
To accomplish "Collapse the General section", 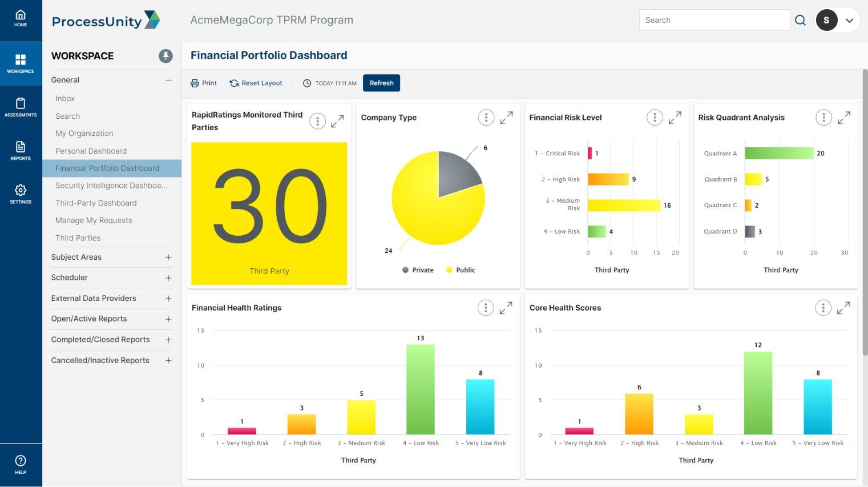I will [x=168, y=81].
